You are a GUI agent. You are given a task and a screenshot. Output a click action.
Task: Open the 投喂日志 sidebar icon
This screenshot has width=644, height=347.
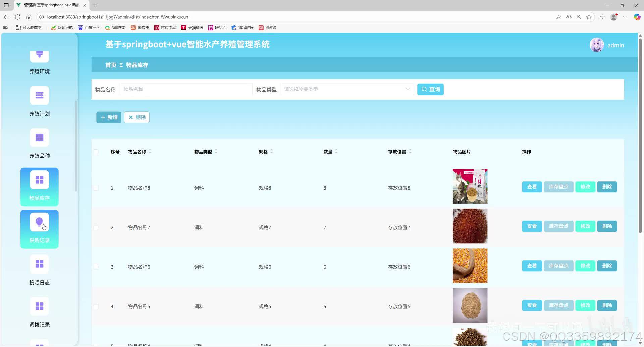pyautogui.click(x=39, y=264)
